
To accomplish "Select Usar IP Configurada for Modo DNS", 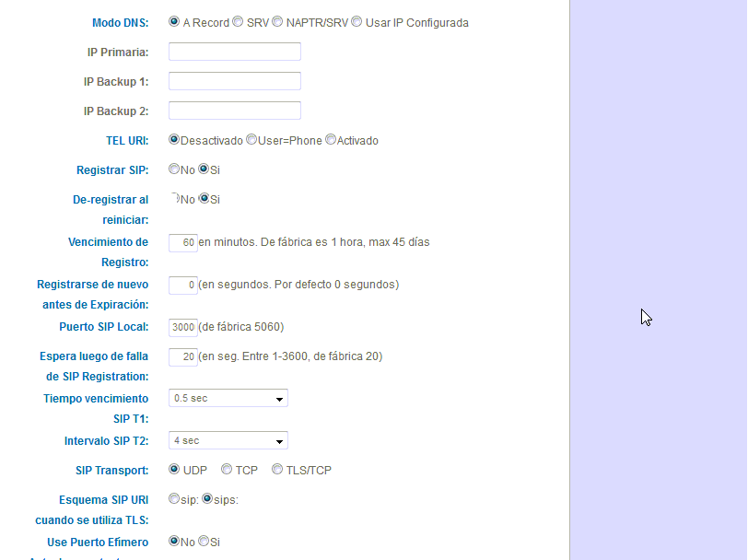I will [x=356, y=21].
